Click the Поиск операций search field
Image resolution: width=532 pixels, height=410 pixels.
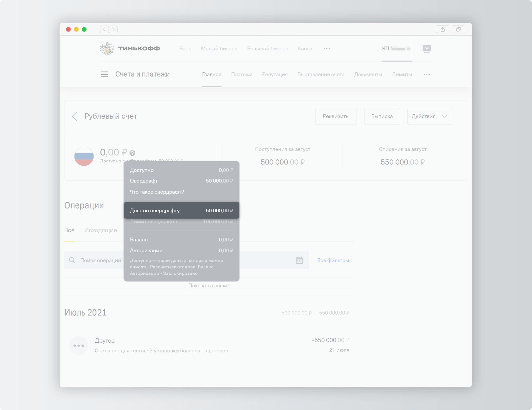[x=101, y=260]
